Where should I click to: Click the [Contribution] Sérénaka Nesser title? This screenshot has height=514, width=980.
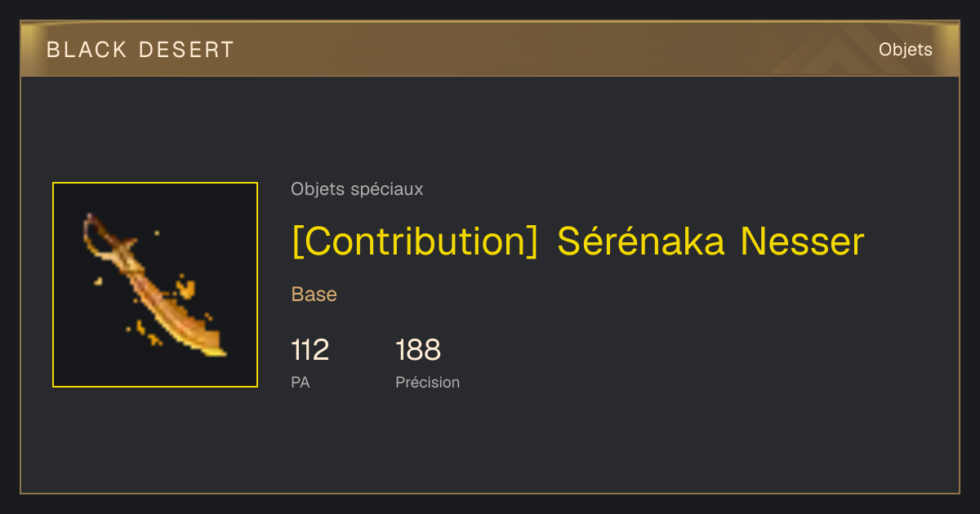click(577, 241)
